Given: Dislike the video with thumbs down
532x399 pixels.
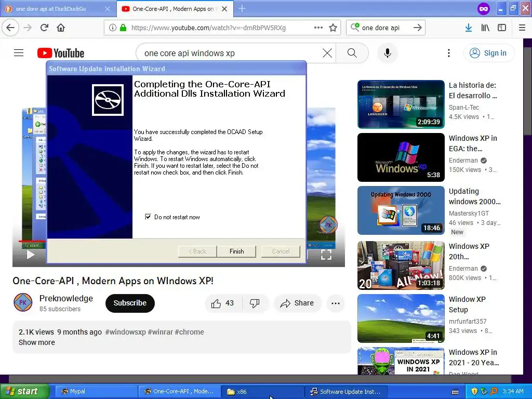Looking at the screenshot, I should [255, 303].
